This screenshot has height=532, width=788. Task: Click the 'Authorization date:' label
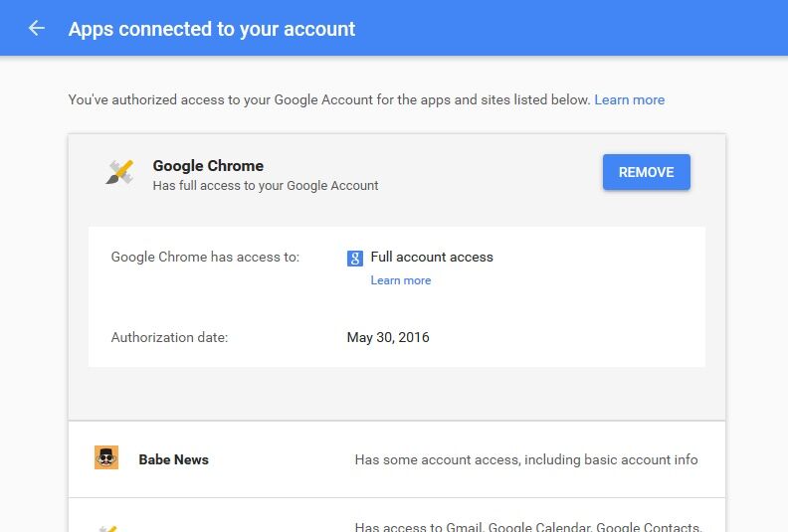point(169,337)
